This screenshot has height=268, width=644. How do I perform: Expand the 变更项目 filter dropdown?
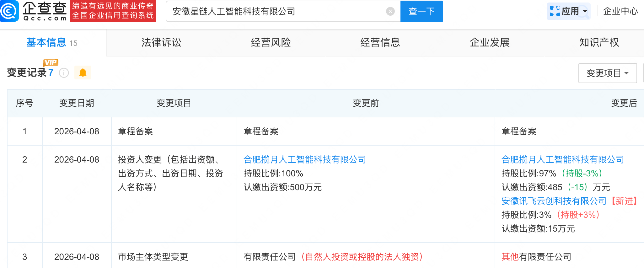[x=607, y=73]
